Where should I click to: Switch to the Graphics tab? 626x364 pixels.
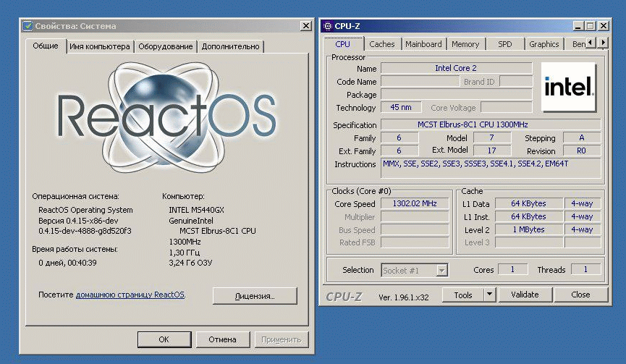click(543, 44)
